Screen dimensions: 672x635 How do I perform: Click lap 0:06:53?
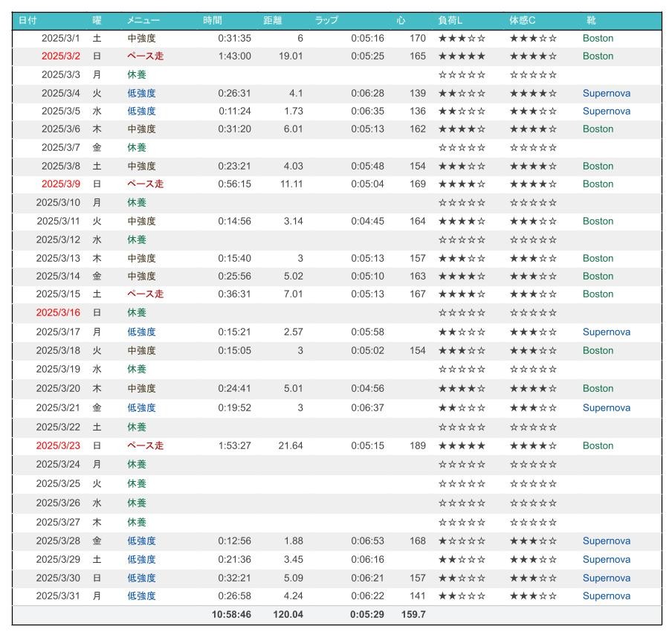click(368, 541)
